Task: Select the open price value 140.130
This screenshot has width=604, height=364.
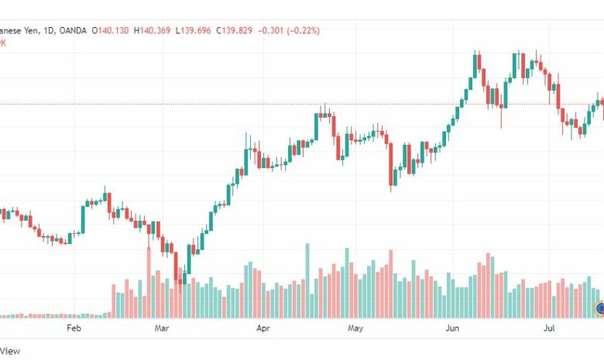Action: point(113,31)
